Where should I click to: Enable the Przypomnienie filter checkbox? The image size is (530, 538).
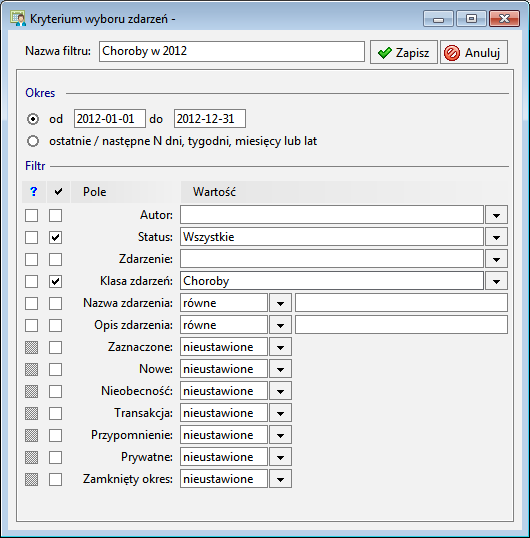click(56, 435)
